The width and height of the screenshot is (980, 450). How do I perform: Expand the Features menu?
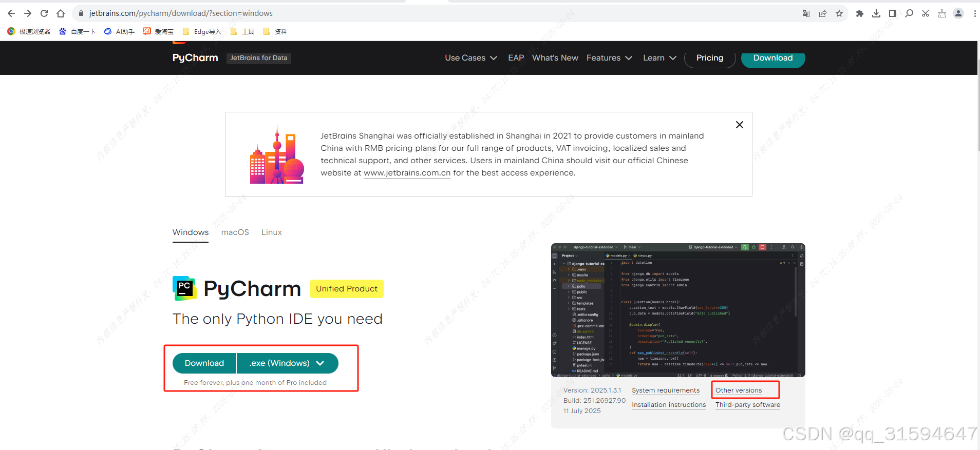[609, 58]
